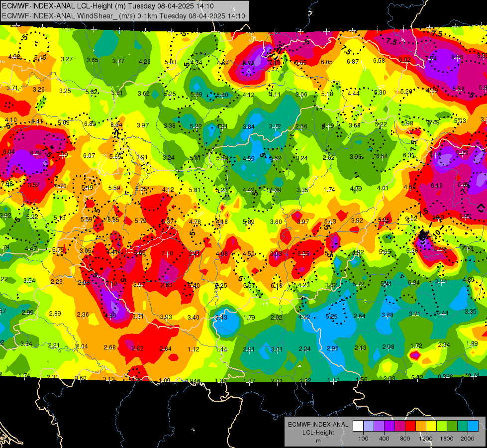Click the legend LCL-Height label
This screenshot has height=448, width=487.
click(x=318, y=433)
